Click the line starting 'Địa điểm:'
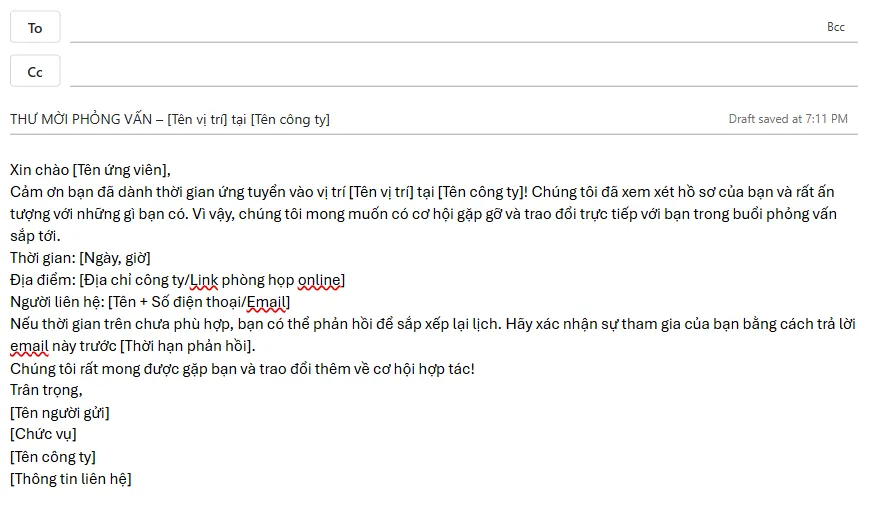The width and height of the screenshot is (870, 515). (x=178, y=280)
